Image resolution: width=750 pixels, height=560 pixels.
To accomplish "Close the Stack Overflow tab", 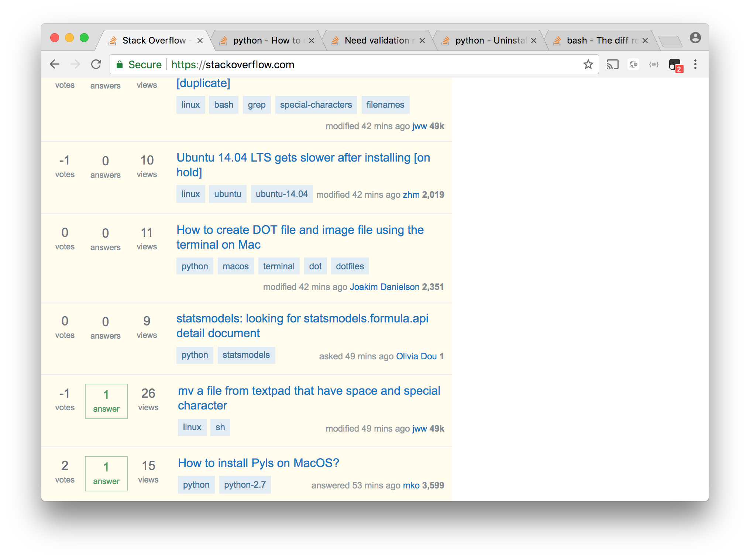I will [x=200, y=41].
